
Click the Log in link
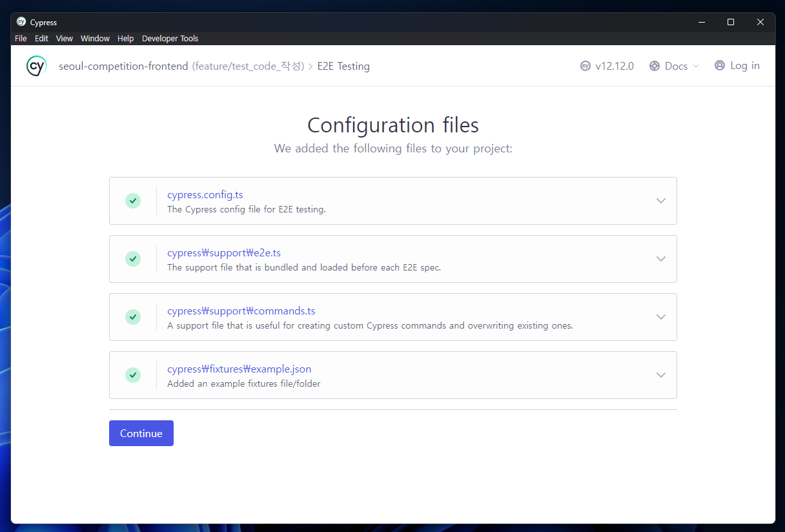[x=745, y=65]
